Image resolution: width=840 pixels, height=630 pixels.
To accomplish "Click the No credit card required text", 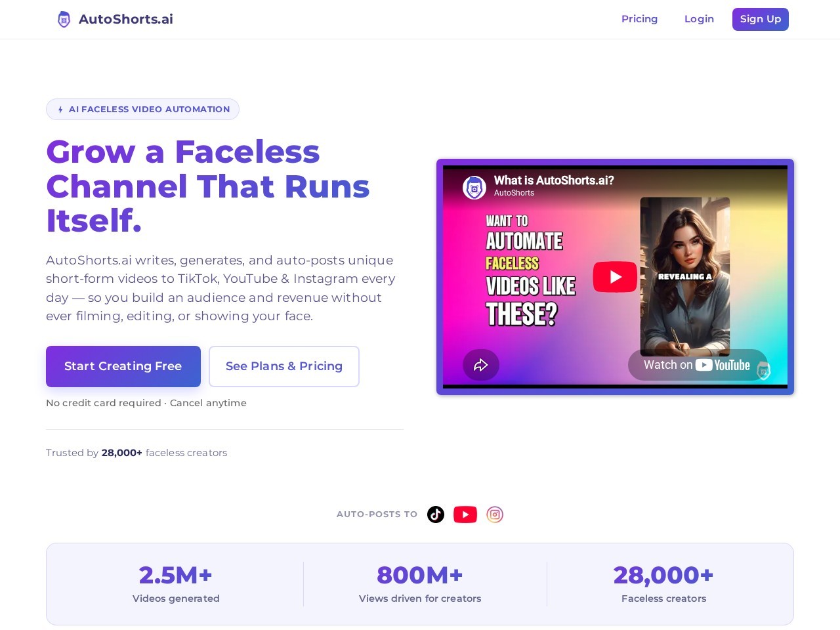I will coord(146,403).
